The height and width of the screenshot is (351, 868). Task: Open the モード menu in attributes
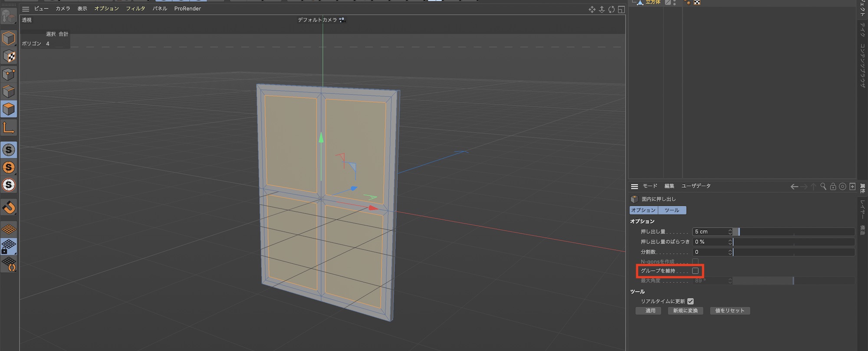pyautogui.click(x=650, y=186)
